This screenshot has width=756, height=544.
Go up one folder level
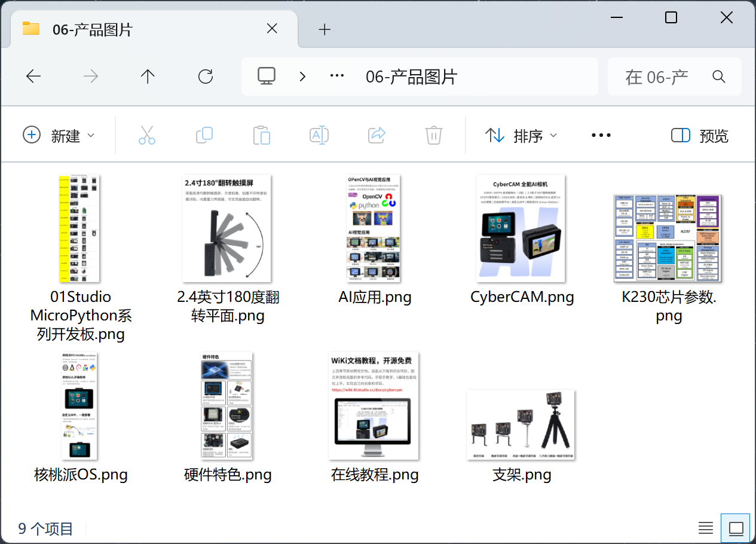pos(148,77)
